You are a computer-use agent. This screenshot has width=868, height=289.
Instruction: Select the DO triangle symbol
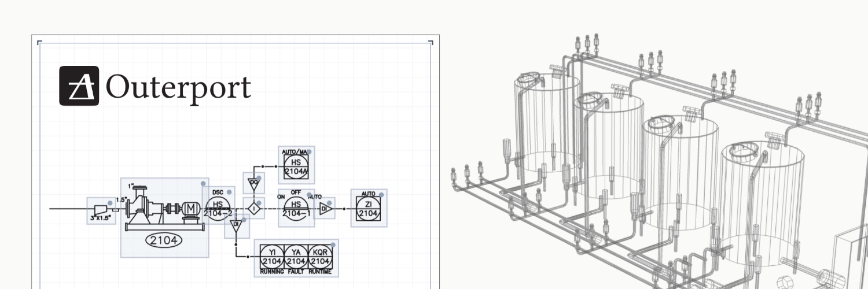pyautogui.click(x=254, y=184)
